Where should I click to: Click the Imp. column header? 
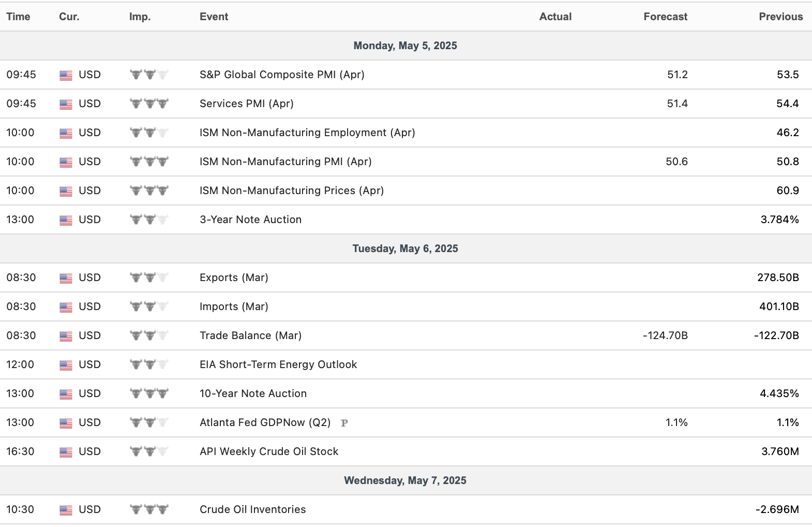click(x=140, y=17)
